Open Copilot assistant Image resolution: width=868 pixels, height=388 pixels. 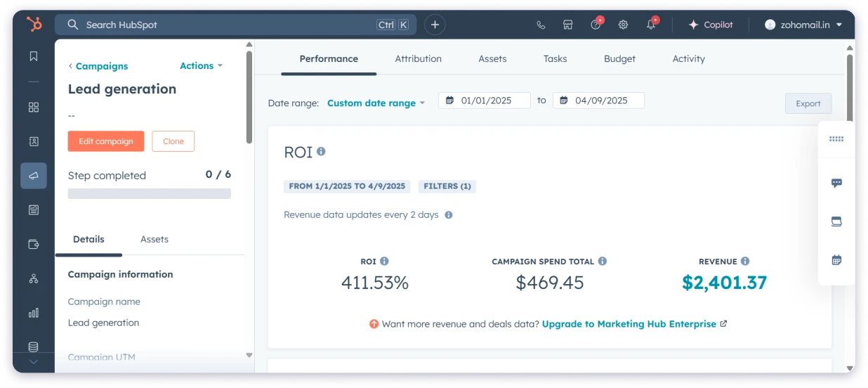[x=711, y=25]
